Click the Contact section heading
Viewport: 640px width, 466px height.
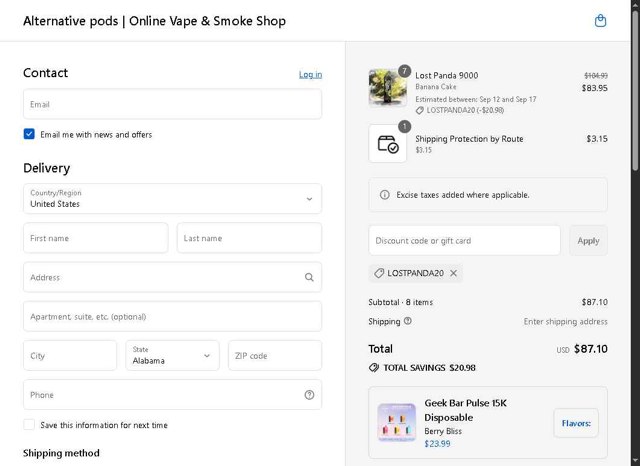click(x=45, y=73)
